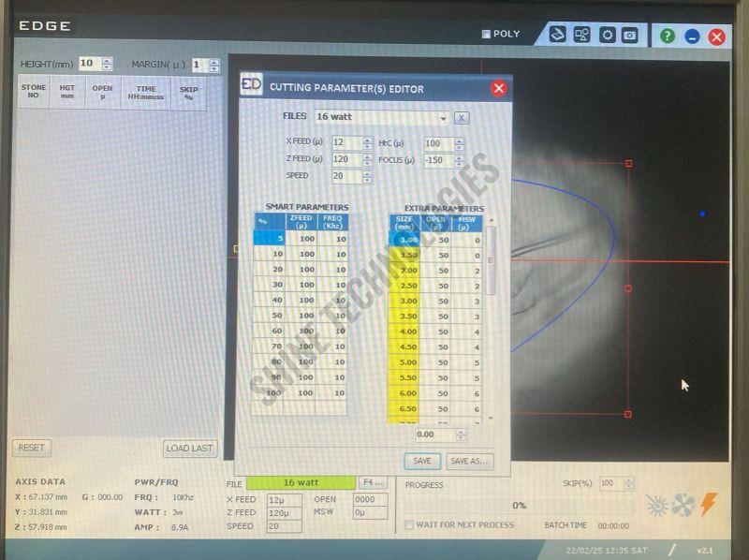Enable the POLY checkbox

pyautogui.click(x=486, y=35)
